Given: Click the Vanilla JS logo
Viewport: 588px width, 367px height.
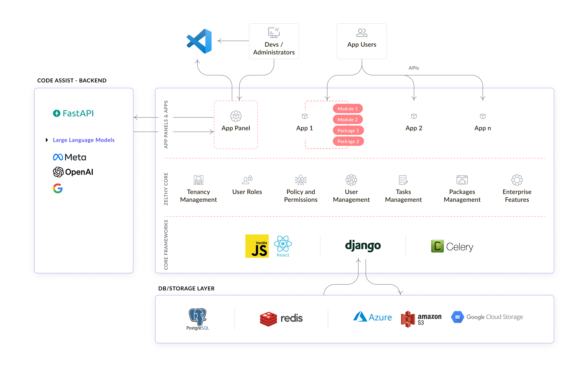Looking at the screenshot, I should 257,246.
